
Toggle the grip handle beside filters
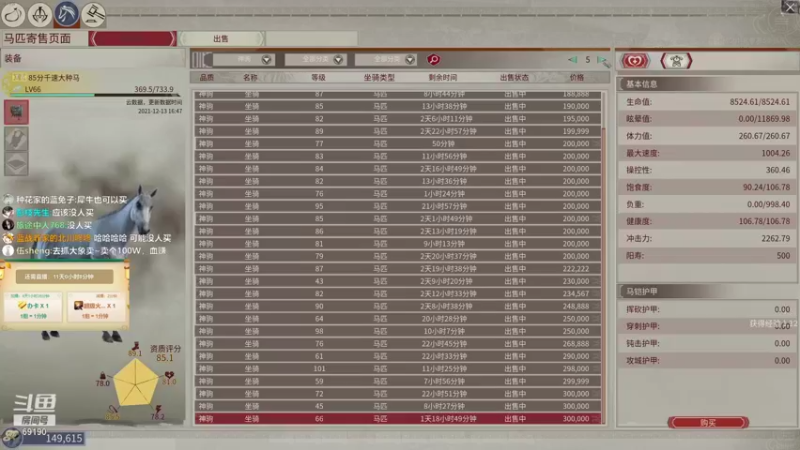click(x=202, y=60)
